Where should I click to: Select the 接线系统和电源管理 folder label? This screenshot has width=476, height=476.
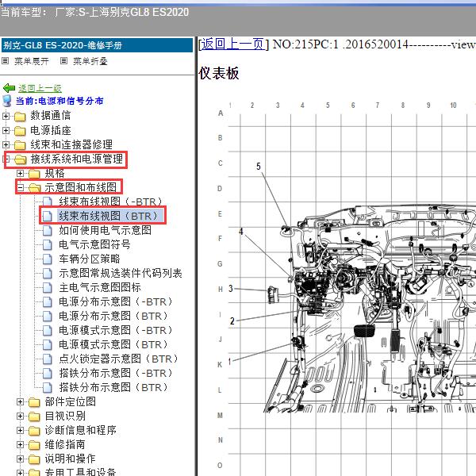click(x=76, y=159)
